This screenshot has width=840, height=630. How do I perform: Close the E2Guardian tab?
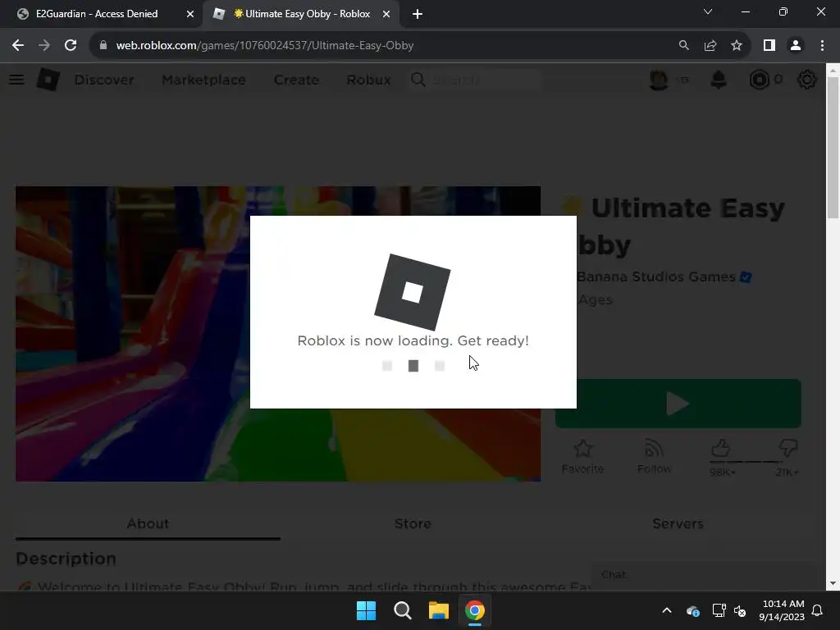(x=189, y=14)
